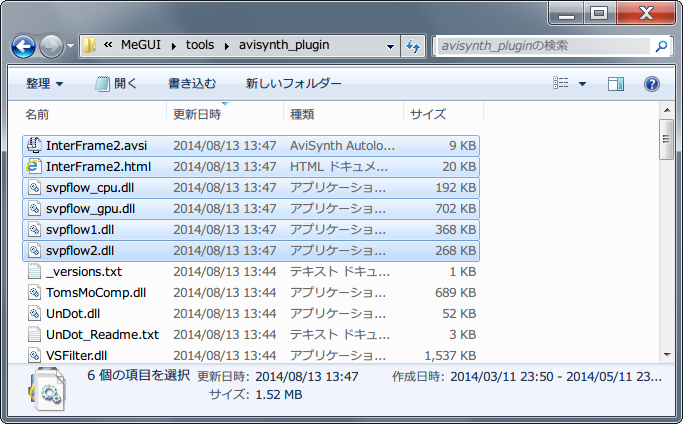The image size is (683, 424).
Task: Select the file name svpflow2.dll
Action: point(80,251)
